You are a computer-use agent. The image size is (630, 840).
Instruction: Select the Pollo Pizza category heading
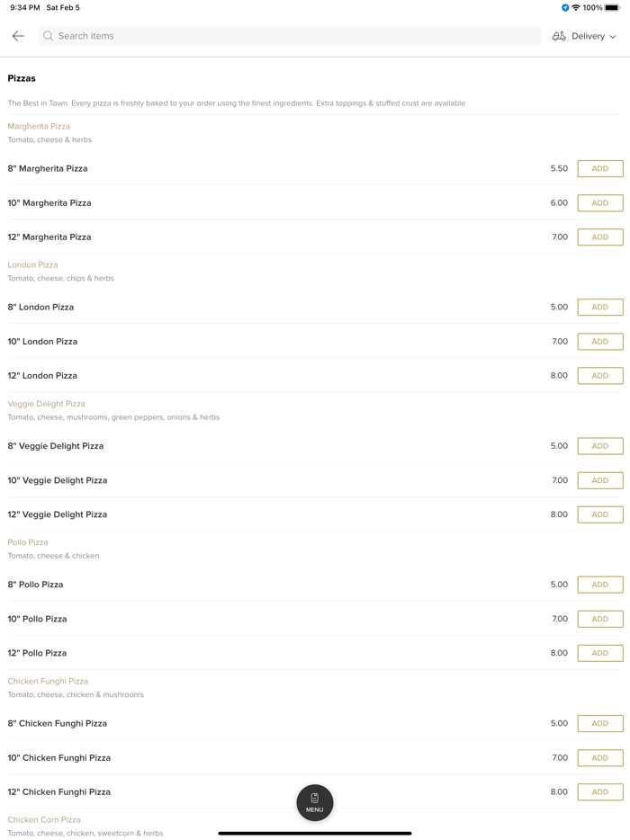pyautogui.click(x=28, y=542)
